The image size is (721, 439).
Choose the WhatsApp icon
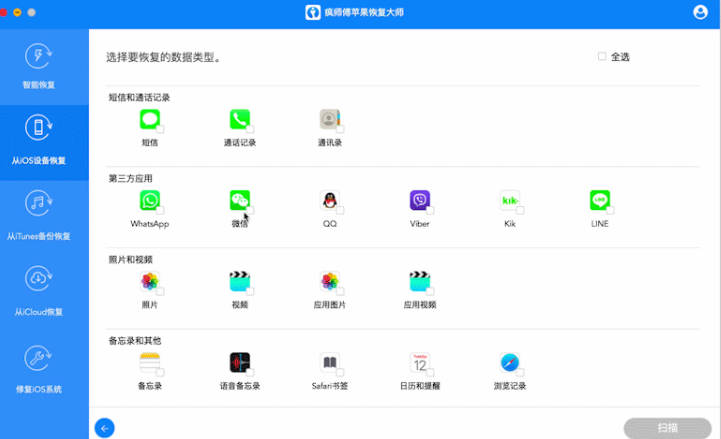click(x=150, y=200)
